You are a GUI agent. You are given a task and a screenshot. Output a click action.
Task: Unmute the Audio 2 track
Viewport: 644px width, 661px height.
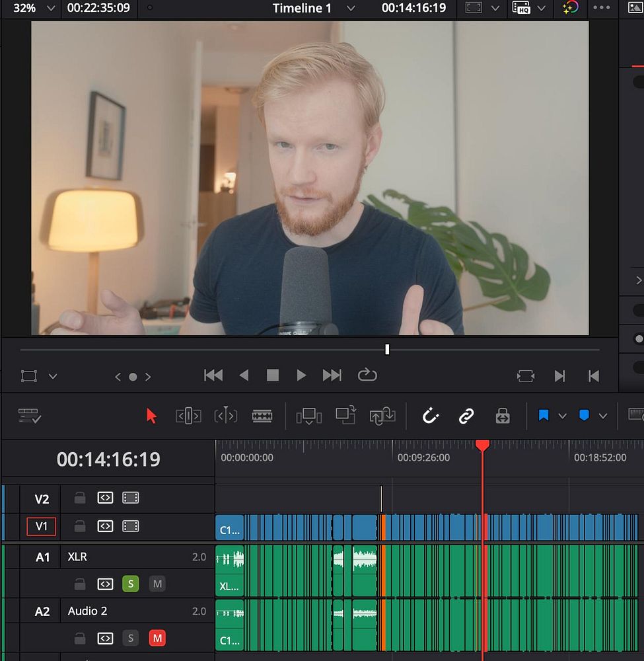157,639
